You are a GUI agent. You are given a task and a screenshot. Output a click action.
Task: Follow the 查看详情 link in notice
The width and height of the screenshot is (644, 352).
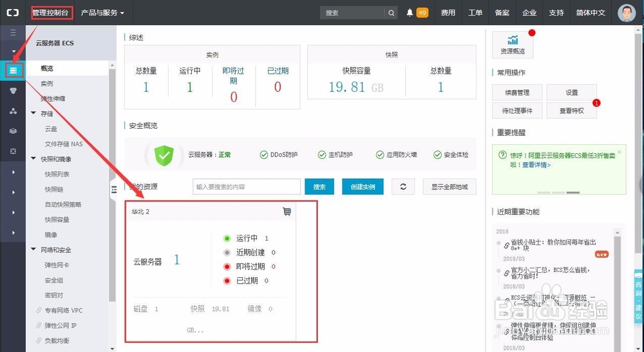pos(536,165)
